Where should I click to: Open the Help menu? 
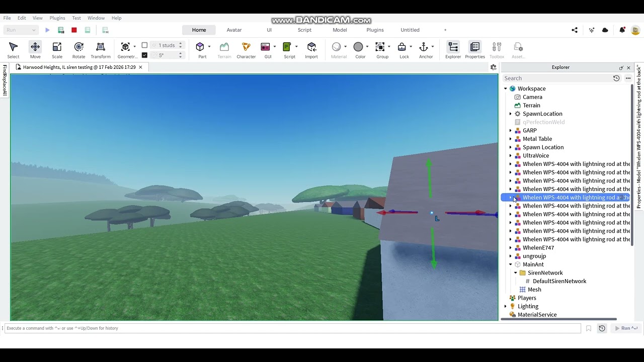[116, 18]
